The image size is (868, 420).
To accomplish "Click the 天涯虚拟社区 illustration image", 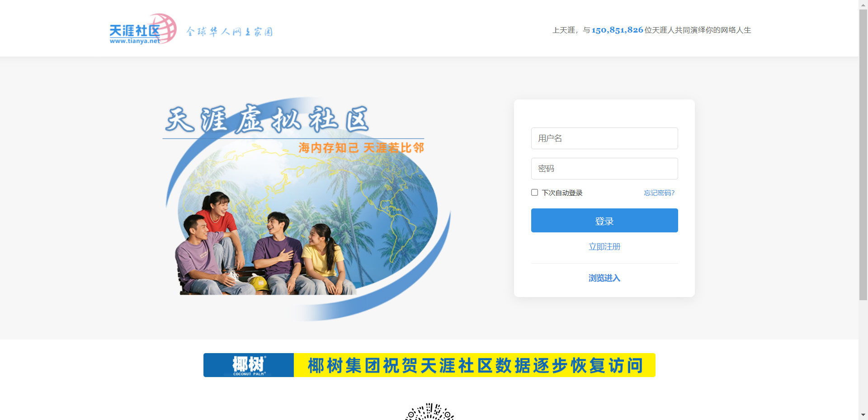I will [307, 209].
